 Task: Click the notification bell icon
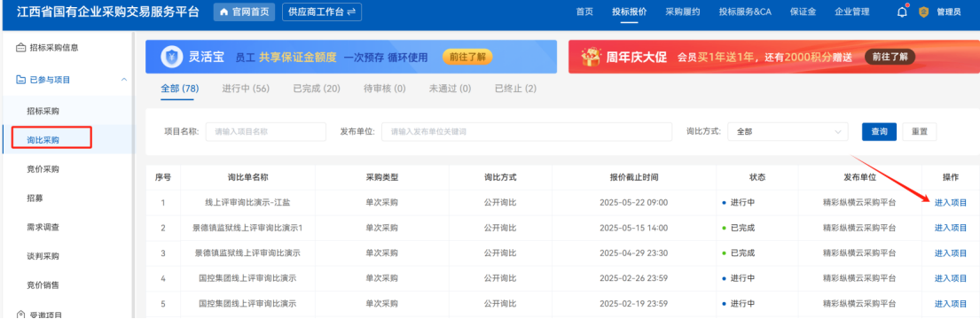(902, 12)
